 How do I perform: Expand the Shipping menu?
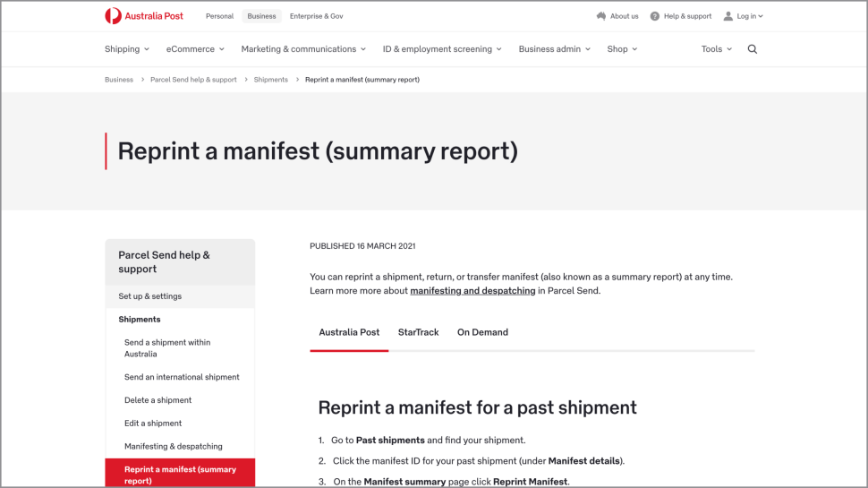[x=127, y=49]
